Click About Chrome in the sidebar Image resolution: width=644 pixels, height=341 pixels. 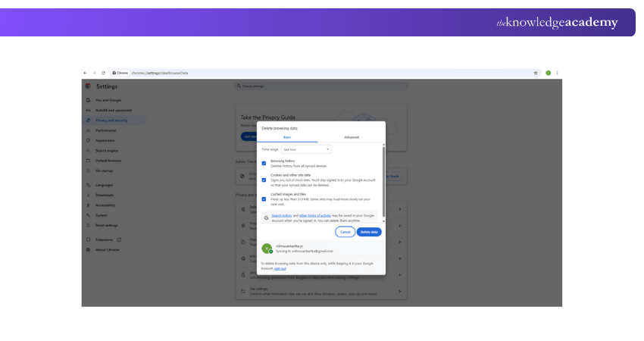108,250
